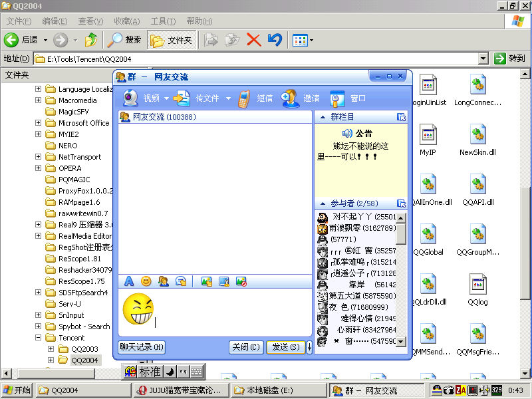Click the 关闭(C) button
The height and width of the screenshot is (399, 532).
[245, 347]
